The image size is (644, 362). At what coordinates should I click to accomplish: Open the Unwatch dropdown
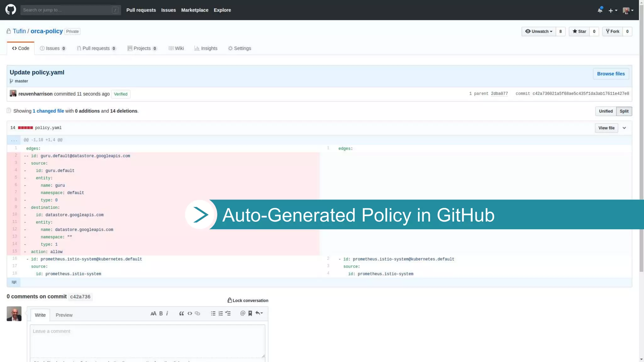coord(539,31)
